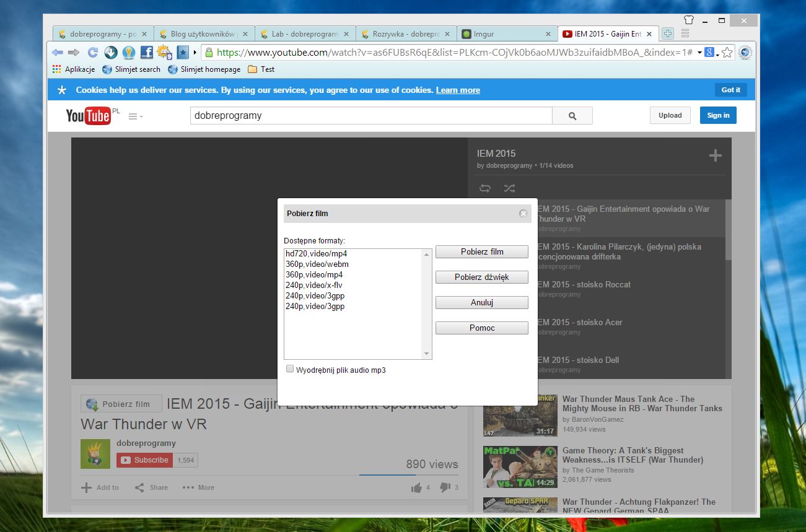
Task: Click Pobierz dźwięk button
Action: pyautogui.click(x=482, y=277)
